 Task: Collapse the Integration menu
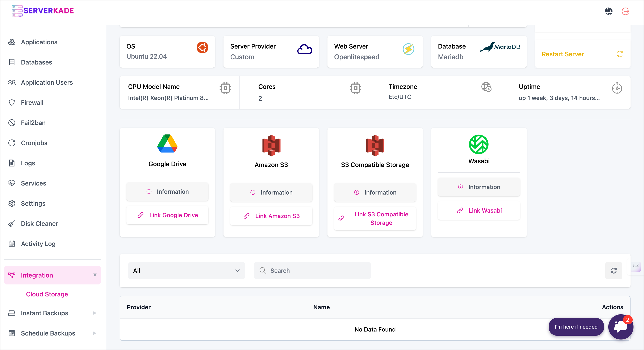click(53, 275)
